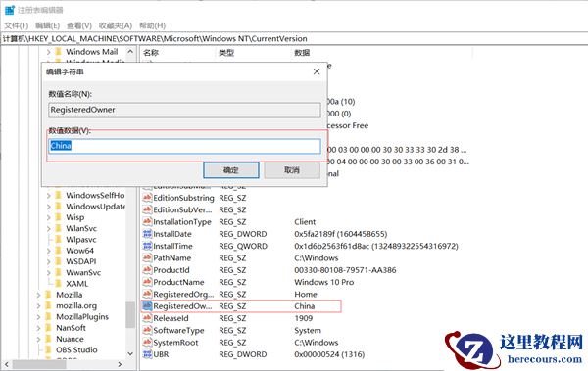
Task: Click the EditionSubstring string value icon
Action: pos(147,198)
